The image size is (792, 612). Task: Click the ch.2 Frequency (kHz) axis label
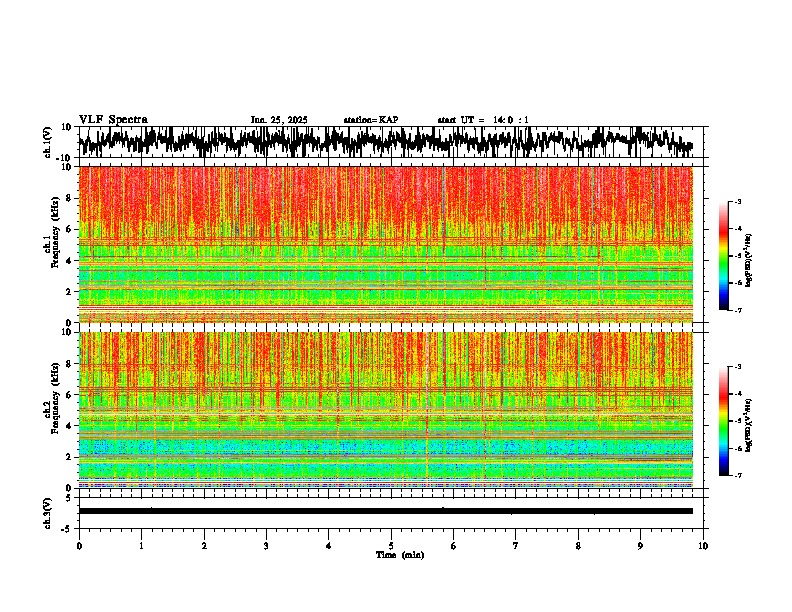click(x=52, y=398)
